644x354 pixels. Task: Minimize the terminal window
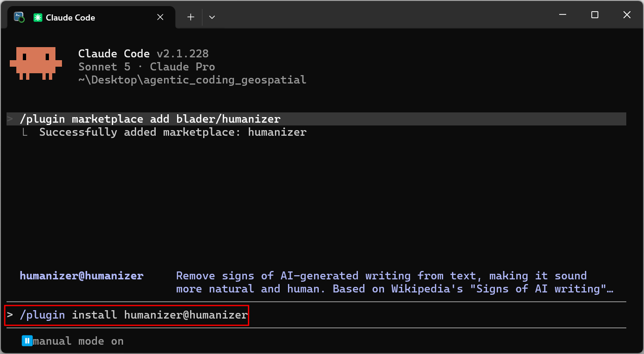[562, 15]
